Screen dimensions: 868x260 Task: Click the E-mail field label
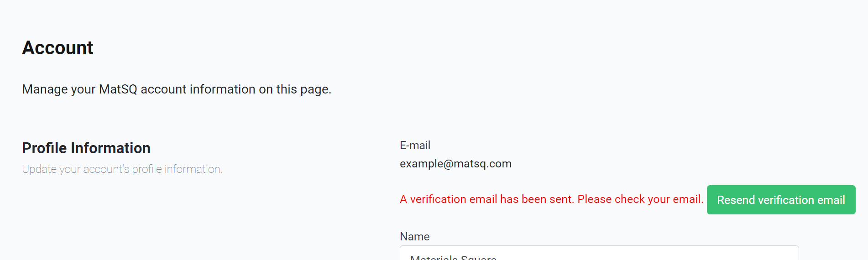pos(415,146)
